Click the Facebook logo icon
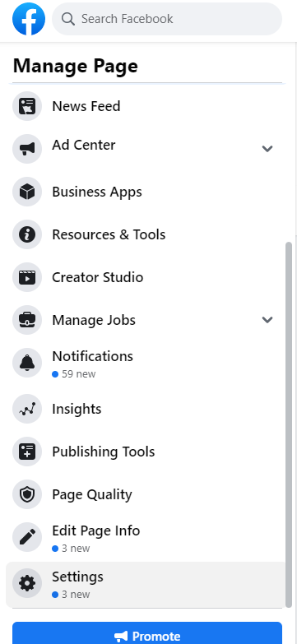This screenshot has height=644, width=297. [29, 19]
